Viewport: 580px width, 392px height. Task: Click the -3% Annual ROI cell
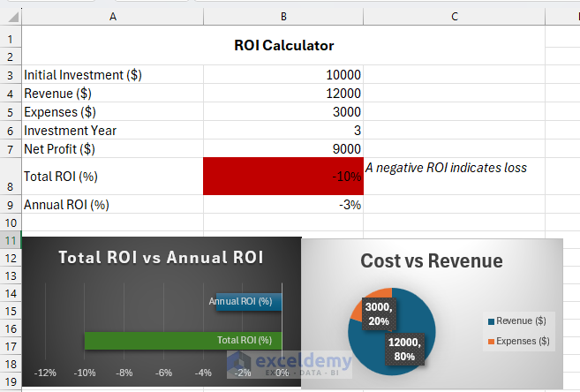pos(283,205)
